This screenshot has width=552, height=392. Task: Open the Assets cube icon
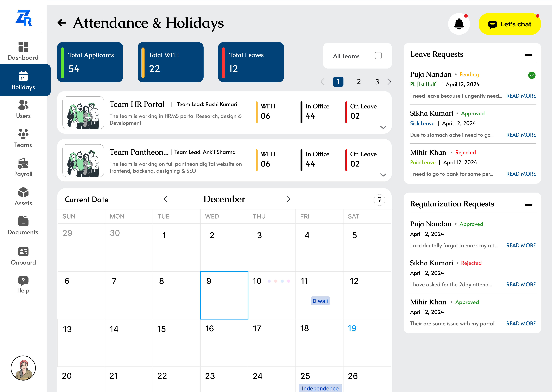click(x=23, y=192)
